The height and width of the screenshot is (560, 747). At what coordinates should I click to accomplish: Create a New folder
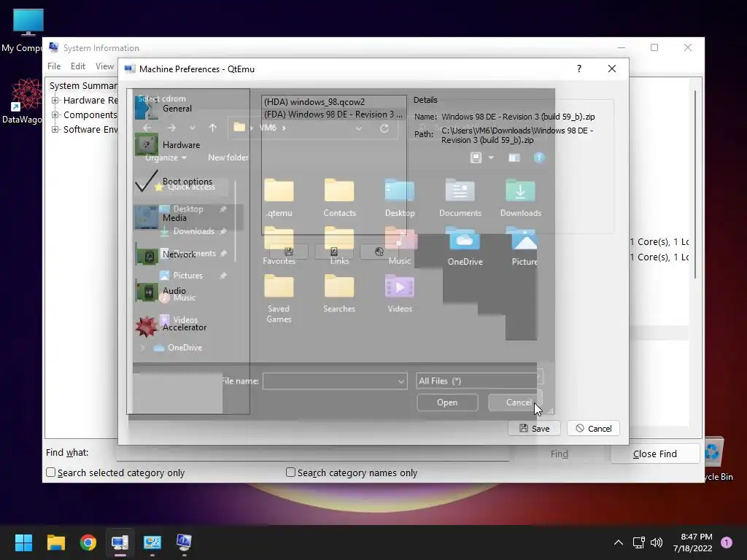(x=228, y=157)
